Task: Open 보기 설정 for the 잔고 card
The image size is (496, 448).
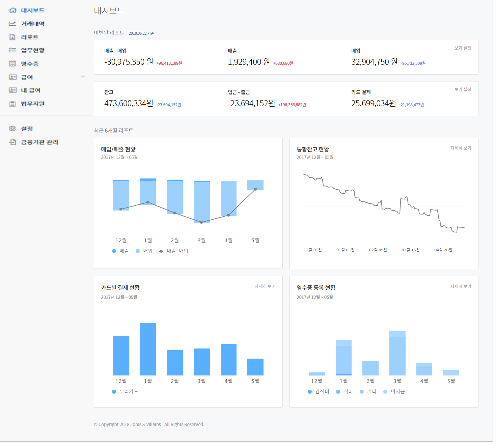Action: coord(463,89)
